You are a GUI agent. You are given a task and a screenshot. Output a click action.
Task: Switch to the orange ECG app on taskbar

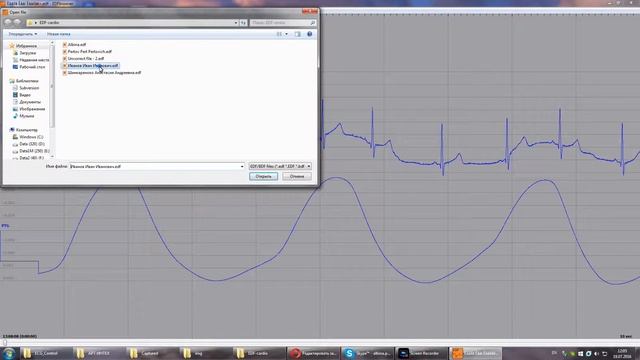475,353
